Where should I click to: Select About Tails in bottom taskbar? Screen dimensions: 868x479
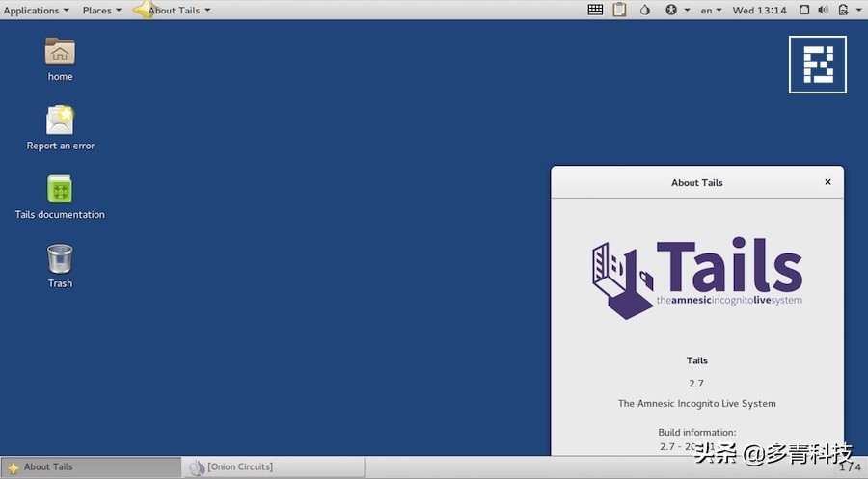pos(92,466)
